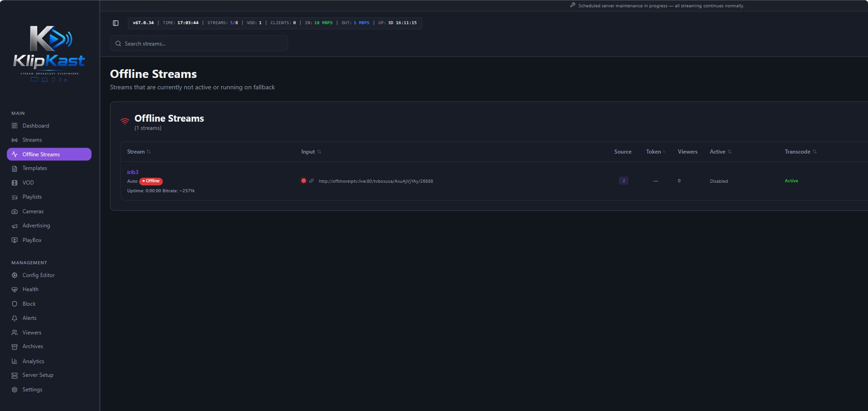The width and height of the screenshot is (868, 411).
Task: Click the link icon beside input URL
Action: click(311, 181)
